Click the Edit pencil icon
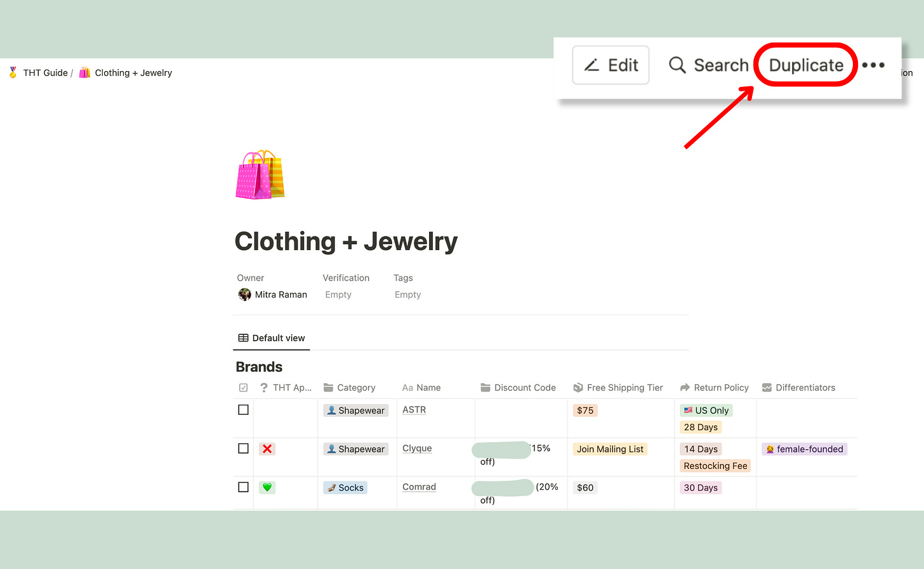Viewport: 924px width, 569px height. click(x=591, y=65)
